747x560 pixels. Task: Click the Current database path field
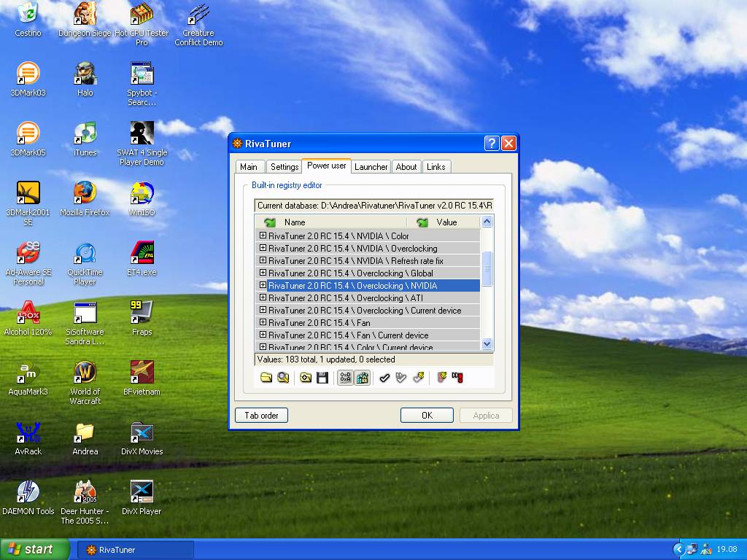[374, 205]
